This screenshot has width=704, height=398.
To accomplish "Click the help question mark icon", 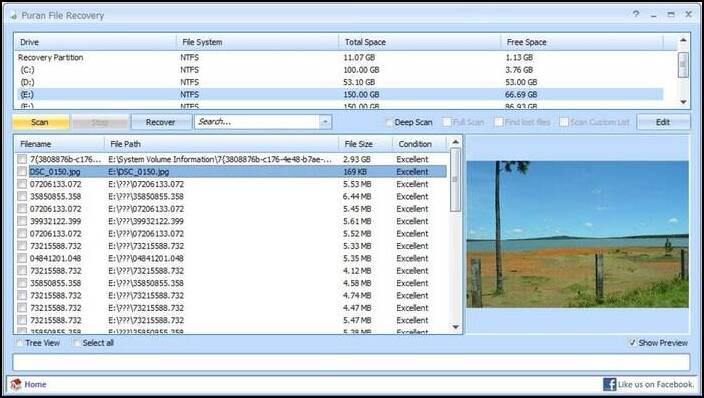I will (636, 15).
